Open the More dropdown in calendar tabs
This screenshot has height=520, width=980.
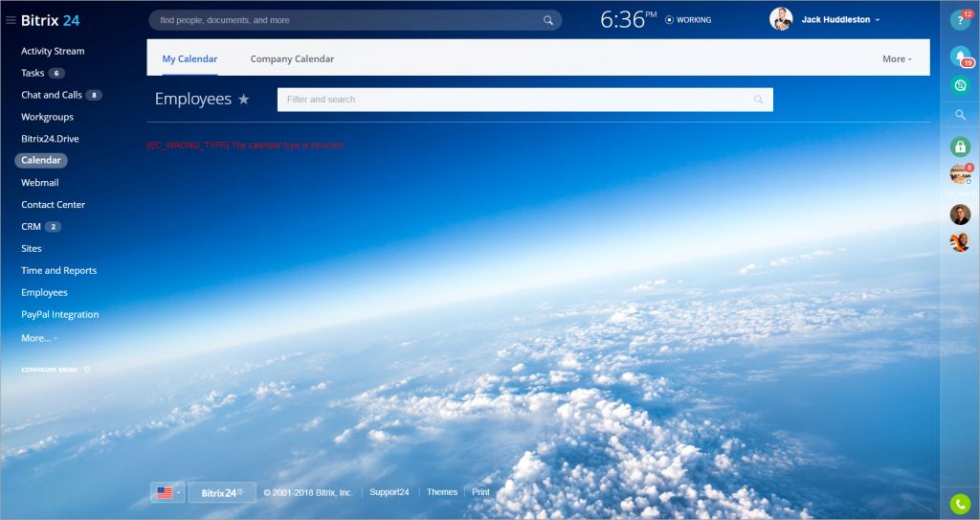[897, 58]
